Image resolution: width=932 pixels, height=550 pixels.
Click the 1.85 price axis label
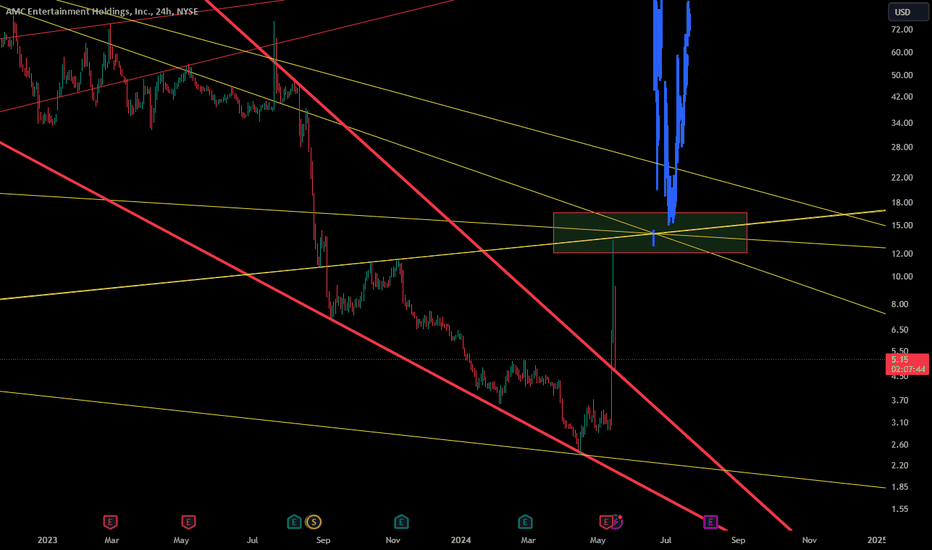click(x=900, y=487)
